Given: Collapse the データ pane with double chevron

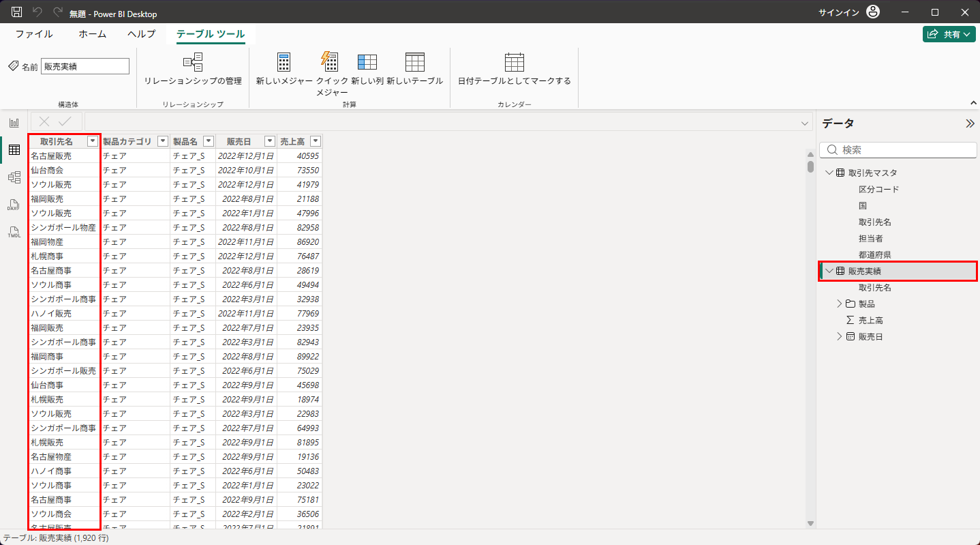Looking at the screenshot, I should pyautogui.click(x=970, y=123).
